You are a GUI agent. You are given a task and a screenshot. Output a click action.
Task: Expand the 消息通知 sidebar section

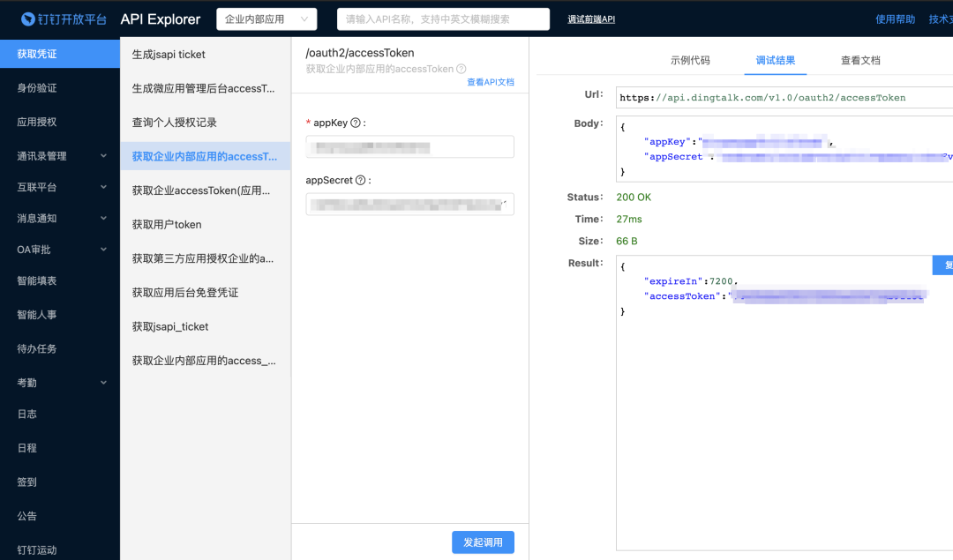[103, 218]
